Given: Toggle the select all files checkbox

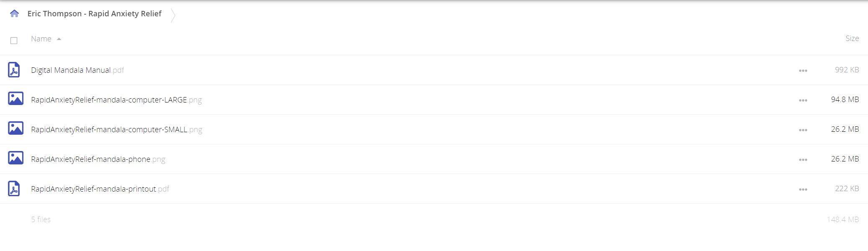Looking at the screenshot, I should tap(14, 41).
